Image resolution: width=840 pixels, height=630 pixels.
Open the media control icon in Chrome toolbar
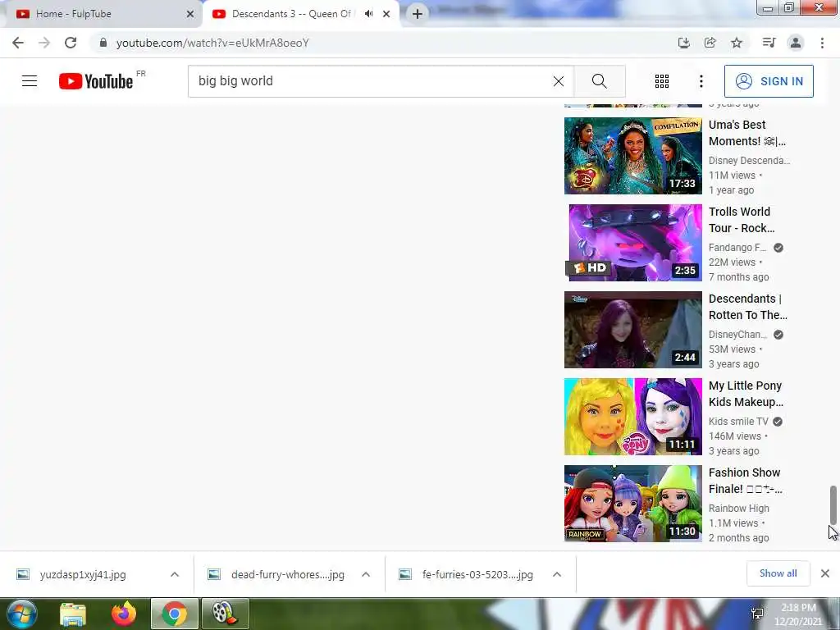769,43
